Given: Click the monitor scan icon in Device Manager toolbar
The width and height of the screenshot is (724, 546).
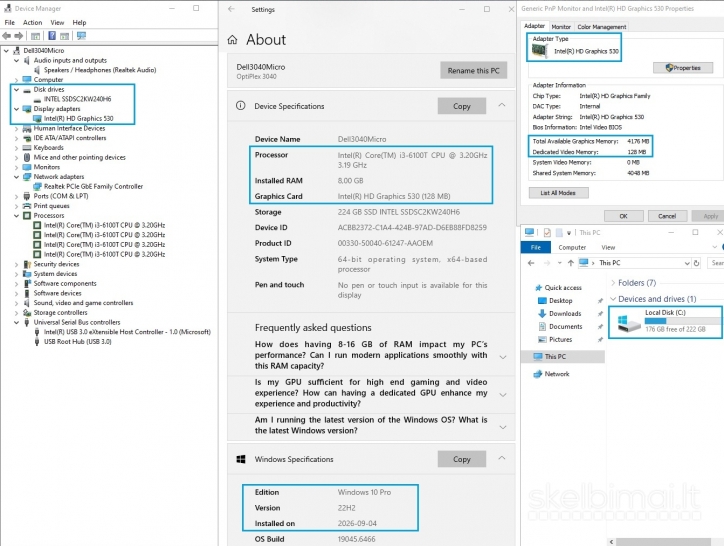Looking at the screenshot, I should 82,36.
